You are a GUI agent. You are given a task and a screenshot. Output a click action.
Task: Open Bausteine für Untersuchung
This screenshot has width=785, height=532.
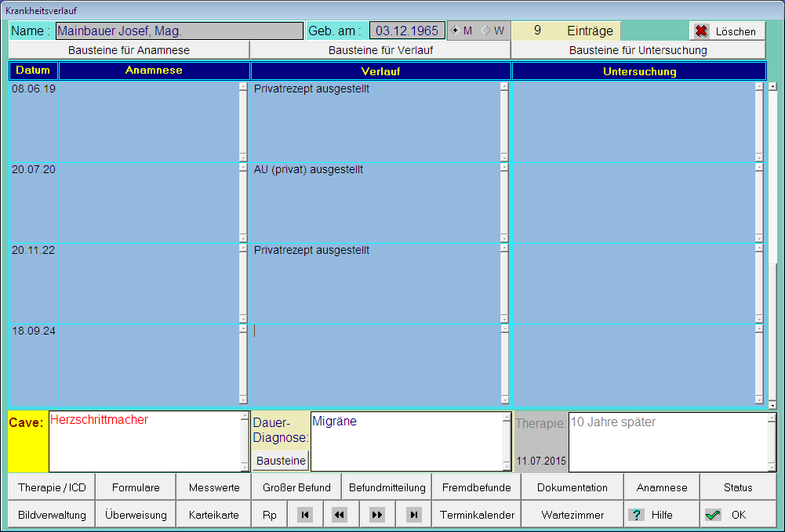tap(638, 50)
